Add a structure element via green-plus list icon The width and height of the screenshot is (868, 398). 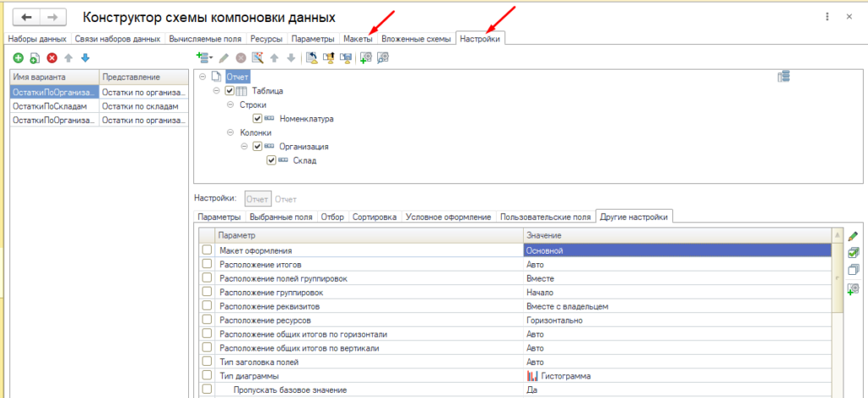pyautogui.click(x=205, y=57)
